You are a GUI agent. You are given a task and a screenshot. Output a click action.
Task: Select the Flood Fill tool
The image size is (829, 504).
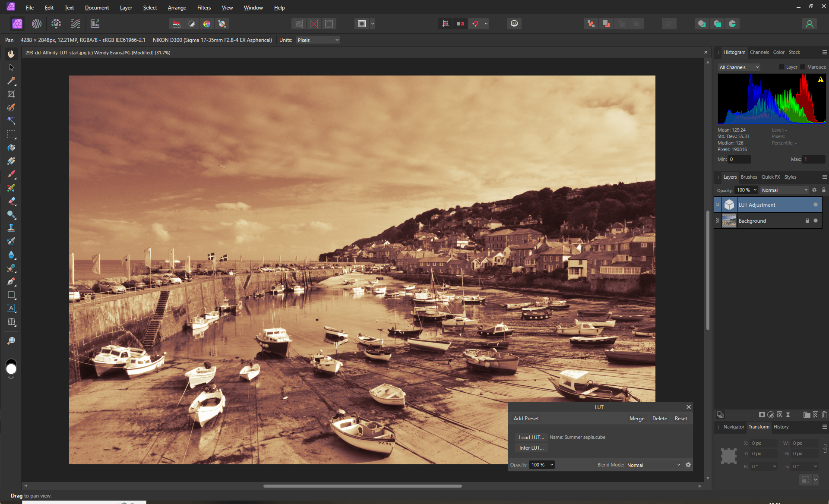(x=11, y=148)
